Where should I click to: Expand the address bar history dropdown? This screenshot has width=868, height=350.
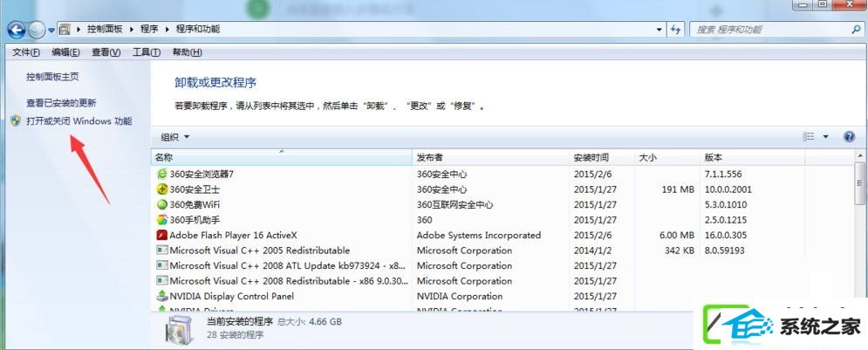pos(660,30)
